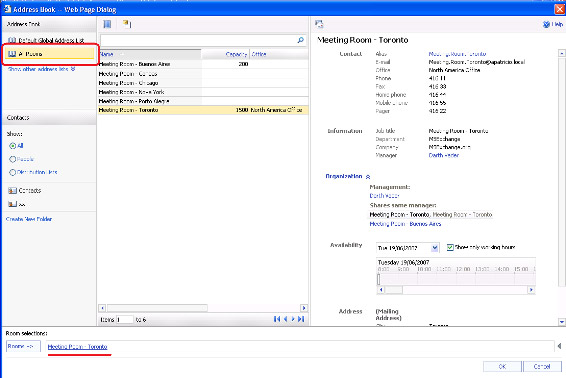Select the All Rooms address list

tap(50, 54)
